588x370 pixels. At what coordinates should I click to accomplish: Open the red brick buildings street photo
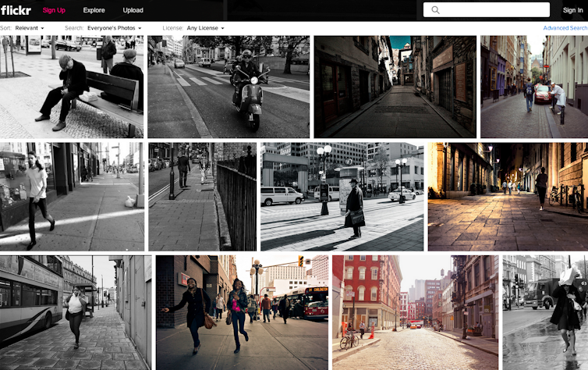(x=415, y=311)
